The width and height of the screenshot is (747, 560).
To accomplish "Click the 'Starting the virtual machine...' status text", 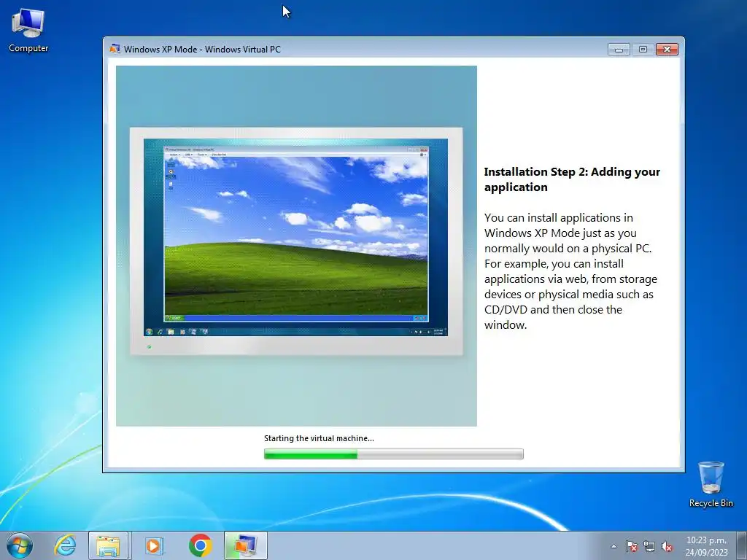I will point(320,438).
